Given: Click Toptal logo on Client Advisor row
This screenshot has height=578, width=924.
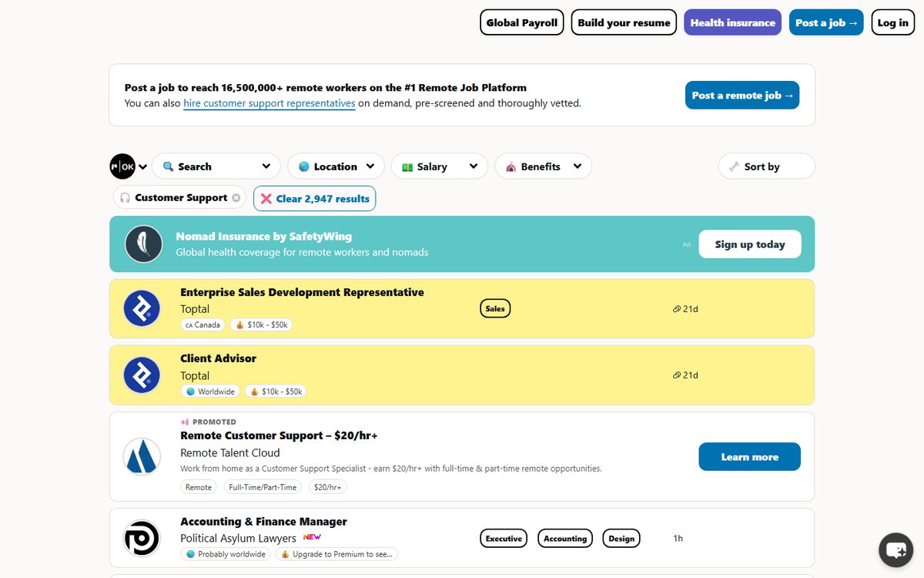Looking at the screenshot, I should click(x=142, y=375).
